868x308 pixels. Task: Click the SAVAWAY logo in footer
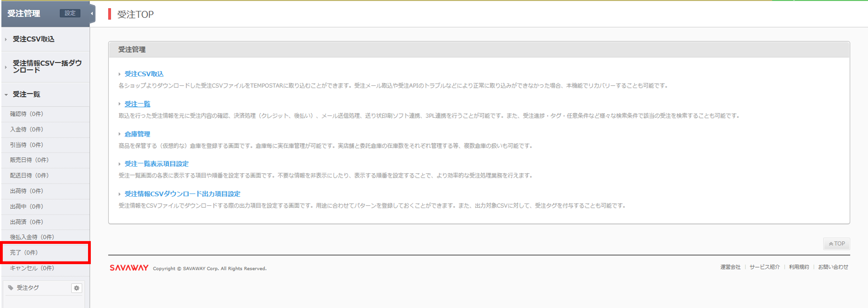[x=129, y=268]
